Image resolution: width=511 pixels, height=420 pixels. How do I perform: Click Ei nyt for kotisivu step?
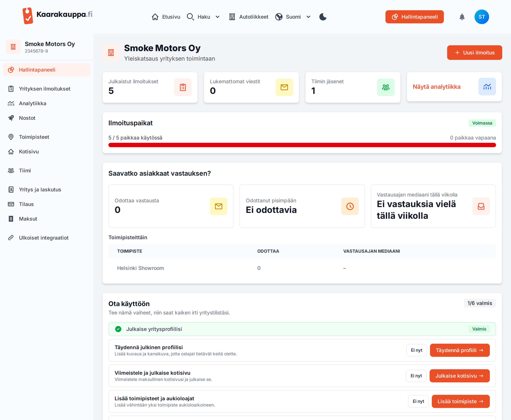416,376
